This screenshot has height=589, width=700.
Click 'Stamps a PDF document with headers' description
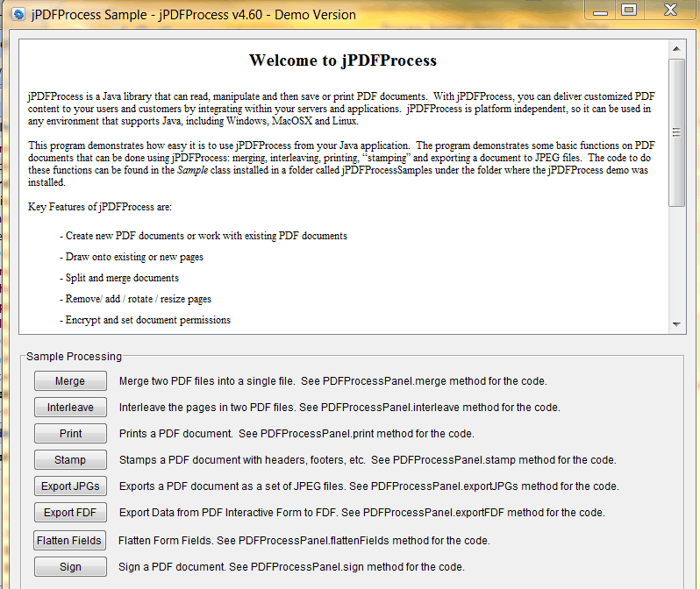(x=368, y=459)
